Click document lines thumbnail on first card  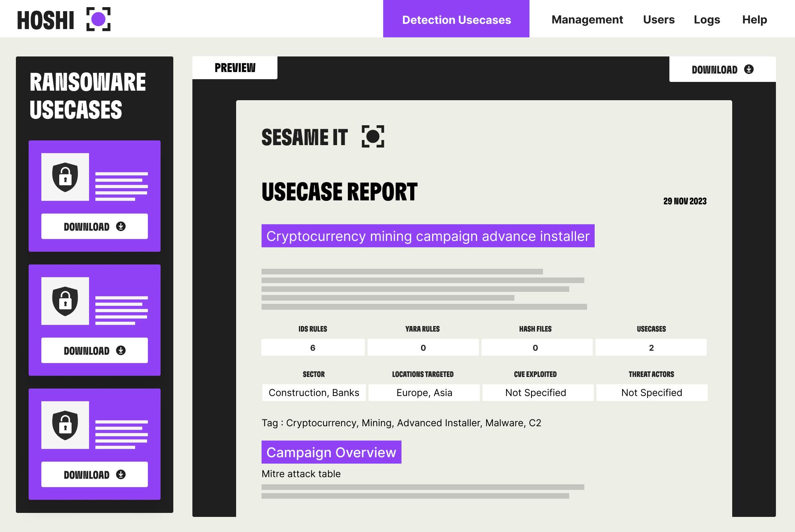pos(121,186)
